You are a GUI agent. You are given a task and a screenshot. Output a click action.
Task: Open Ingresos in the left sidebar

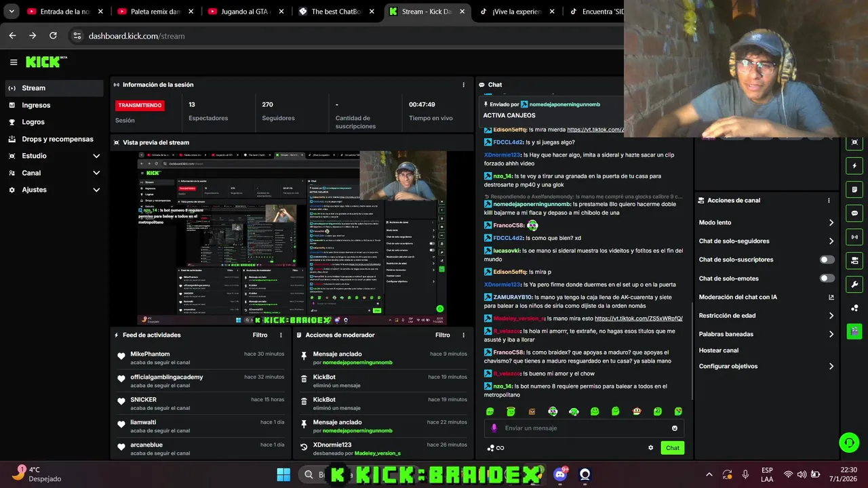coord(53,105)
